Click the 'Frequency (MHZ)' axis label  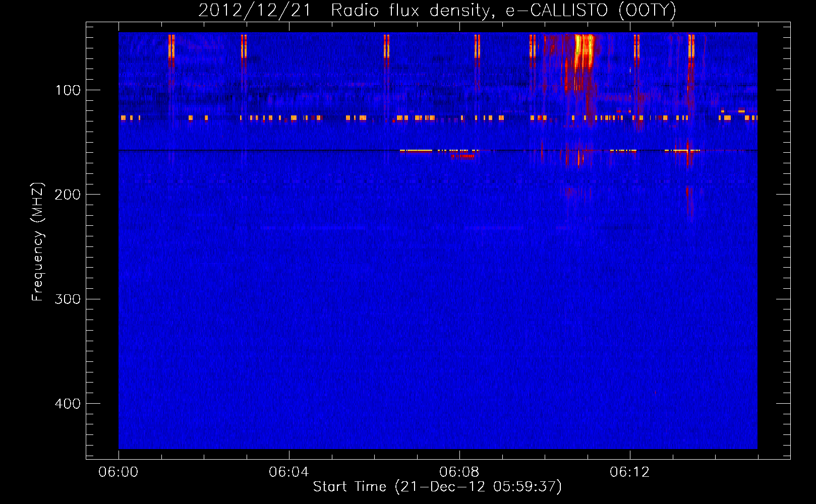tap(38, 242)
